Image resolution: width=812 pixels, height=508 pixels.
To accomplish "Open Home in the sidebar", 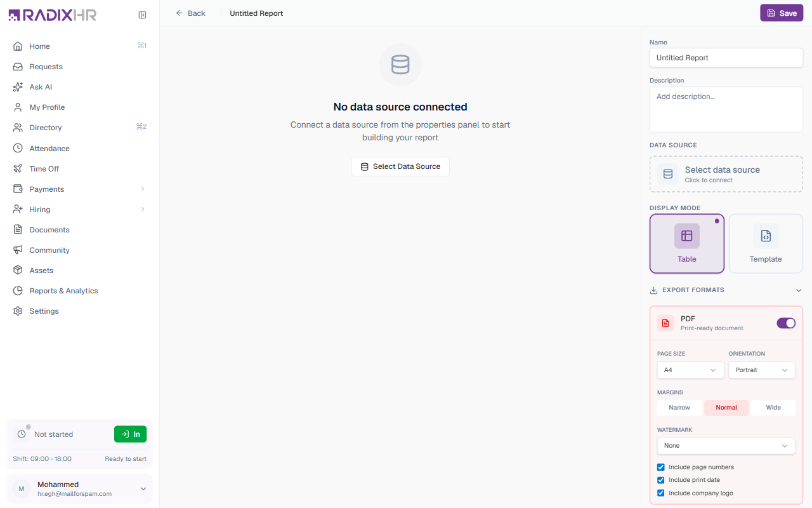I will [x=79, y=46].
